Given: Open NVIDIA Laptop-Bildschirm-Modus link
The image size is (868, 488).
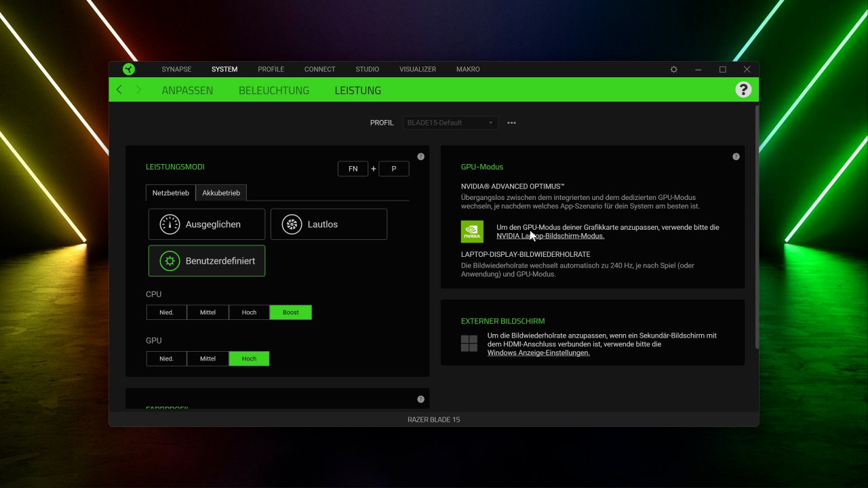Looking at the screenshot, I should point(551,236).
